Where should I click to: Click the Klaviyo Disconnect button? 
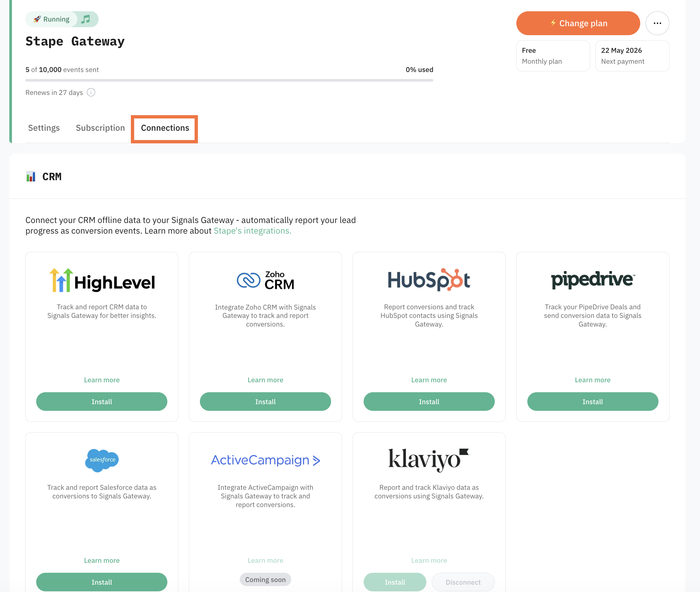tap(463, 582)
